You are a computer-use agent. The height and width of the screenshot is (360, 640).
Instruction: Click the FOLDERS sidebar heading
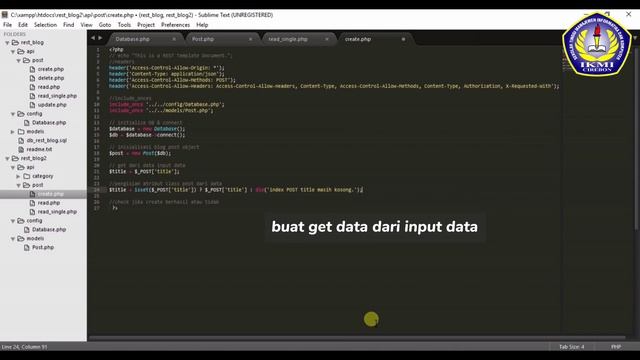(15, 34)
